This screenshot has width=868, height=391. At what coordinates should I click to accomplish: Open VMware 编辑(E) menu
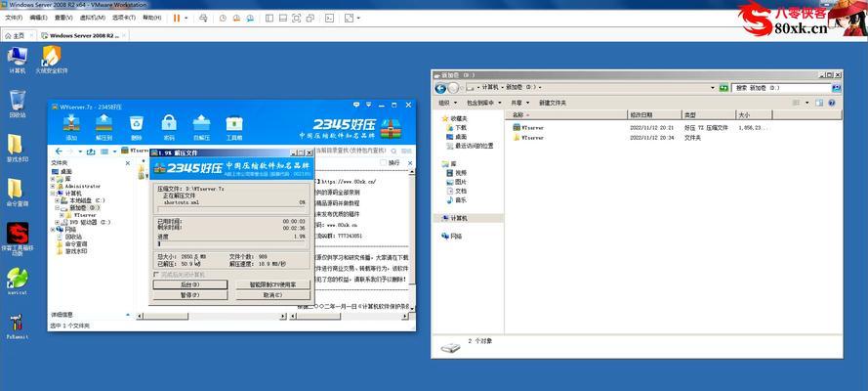point(39,18)
